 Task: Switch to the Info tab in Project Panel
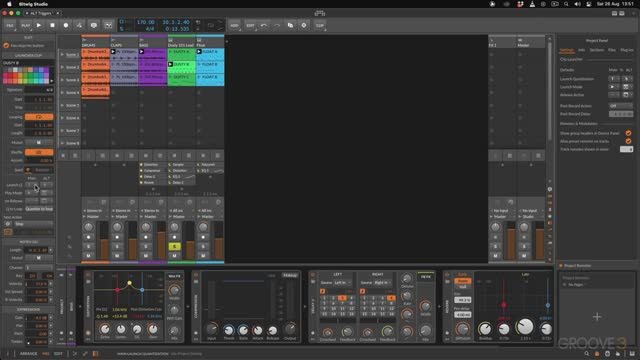[x=581, y=50]
